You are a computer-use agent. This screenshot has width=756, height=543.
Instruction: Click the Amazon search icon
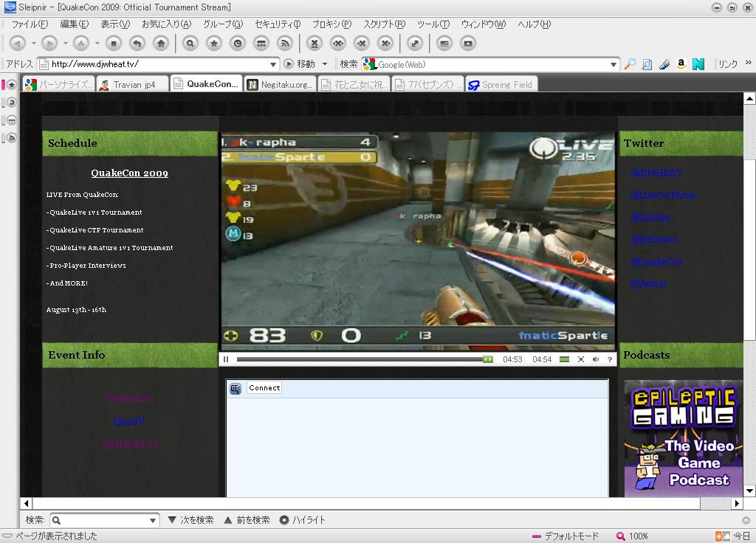coord(681,63)
